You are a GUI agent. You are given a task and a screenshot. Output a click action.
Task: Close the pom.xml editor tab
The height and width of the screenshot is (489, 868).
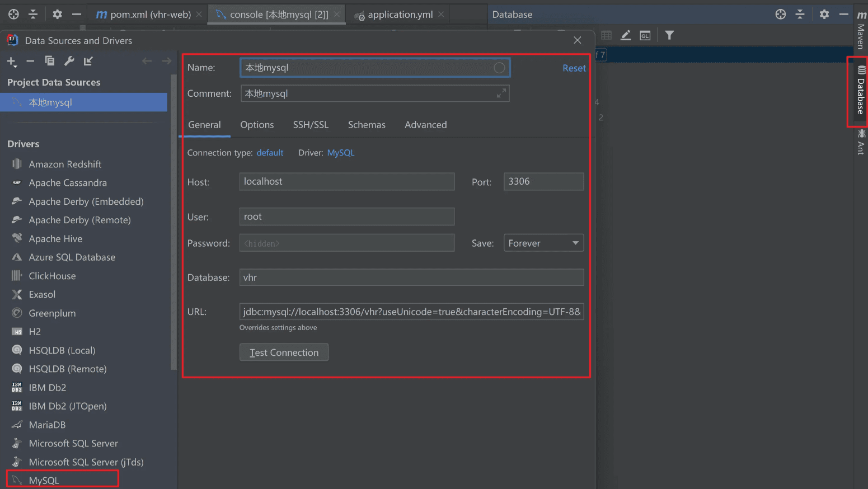pyautogui.click(x=199, y=15)
